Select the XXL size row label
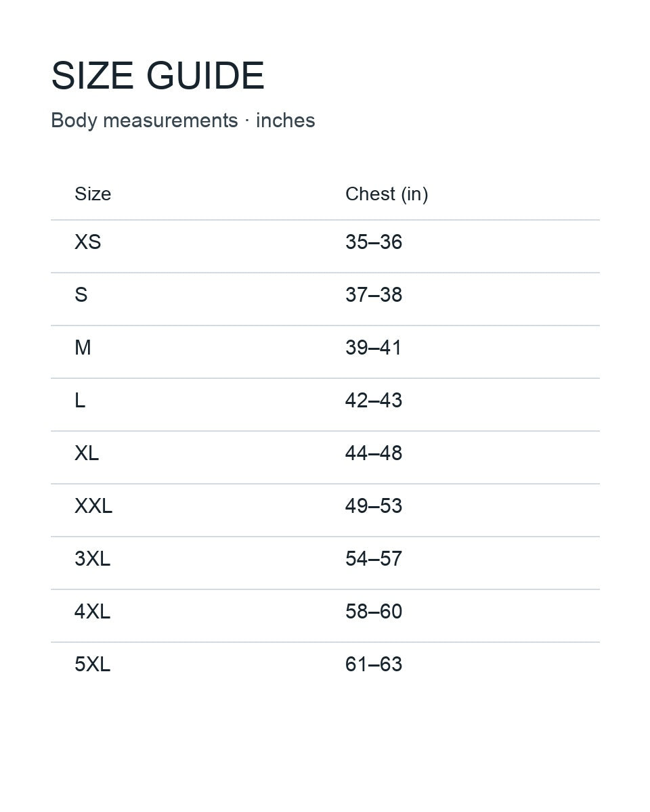This screenshot has height=812, width=650. coord(93,506)
